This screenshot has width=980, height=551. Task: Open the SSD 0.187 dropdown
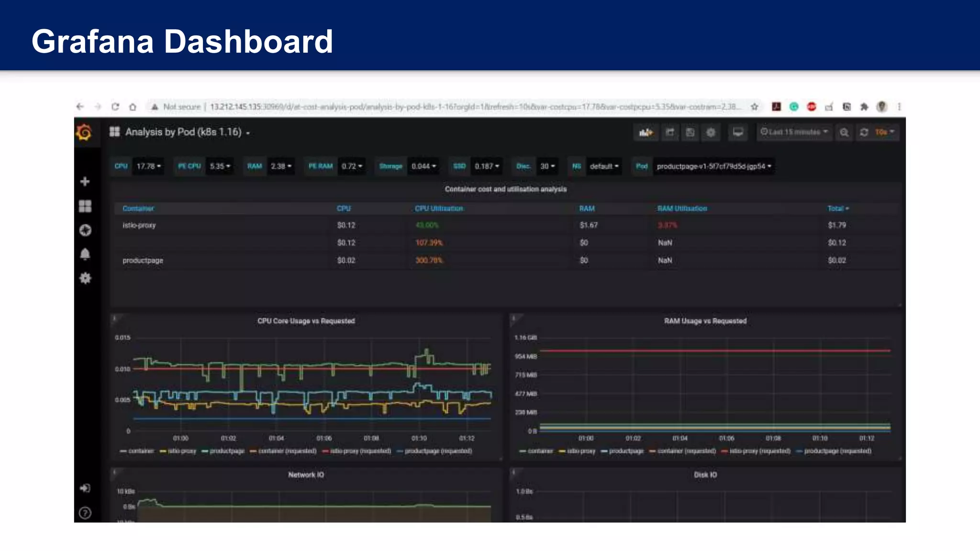(x=487, y=166)
